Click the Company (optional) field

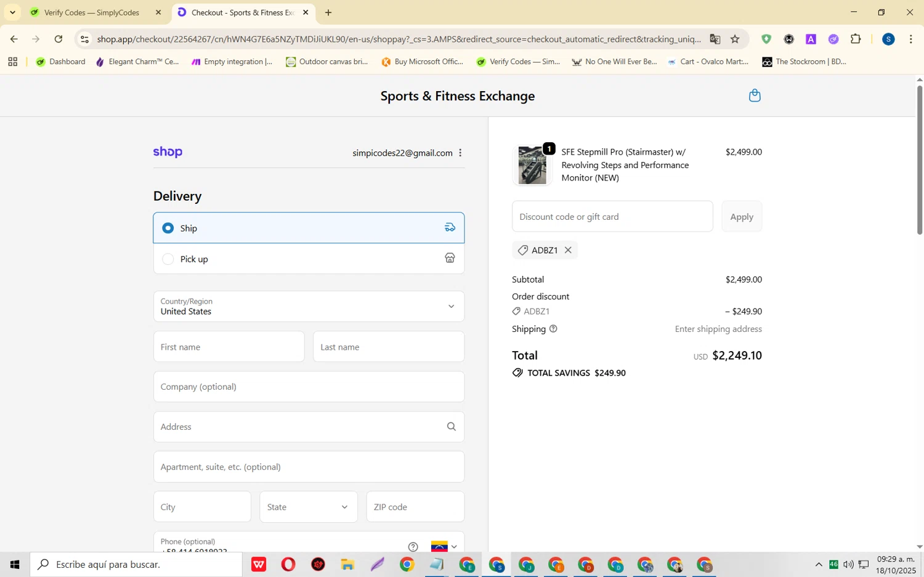click(x=309, y=387)
